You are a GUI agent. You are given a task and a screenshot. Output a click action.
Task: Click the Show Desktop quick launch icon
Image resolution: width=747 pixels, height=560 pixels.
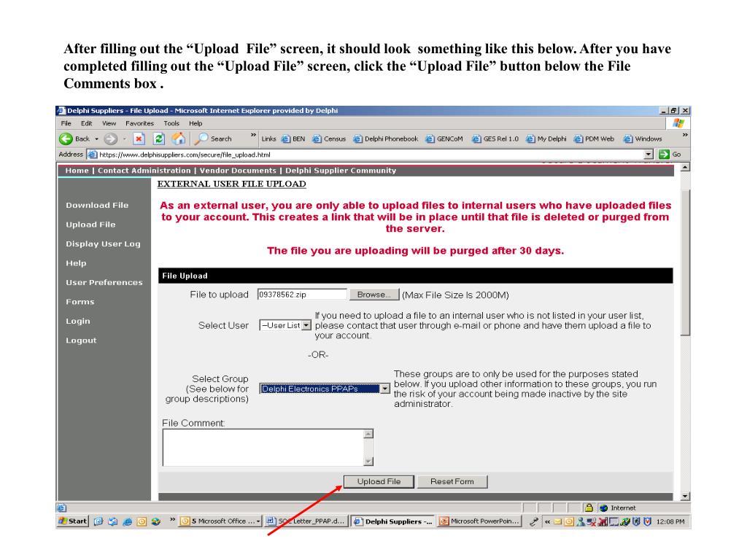click(98, 521)
